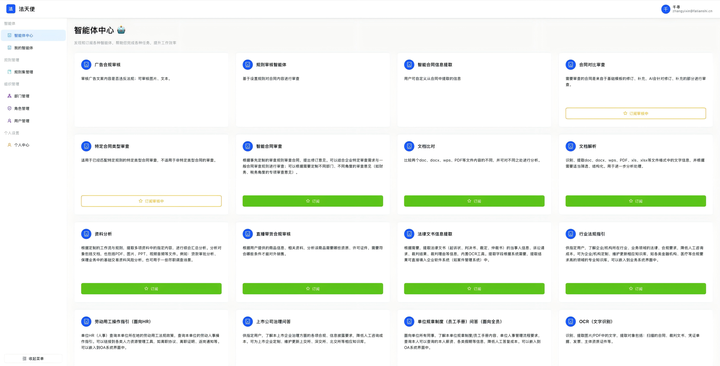Image resolution: width=720 pixels, height=366 pixels.
Task: Open the user avatar at top right
Action: 665,9
